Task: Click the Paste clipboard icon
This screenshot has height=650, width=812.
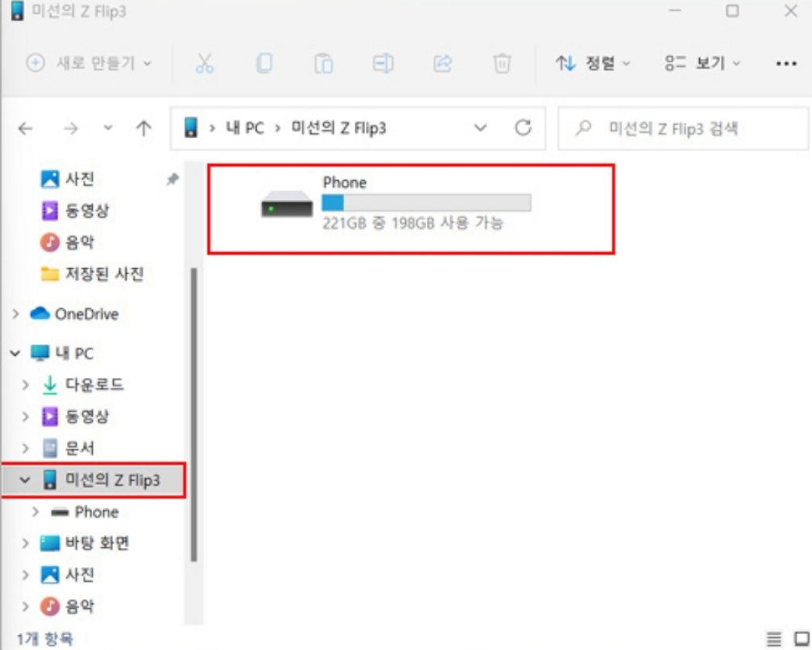Action: coord(324,63)
